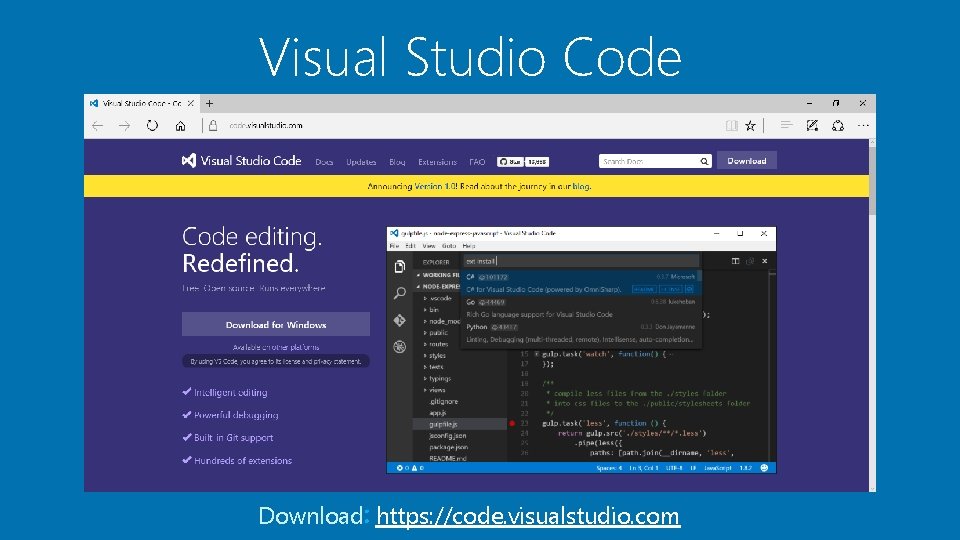Open Edit menu in VS Code
Screen dimensions: 960x540
[x=410, y=246]
